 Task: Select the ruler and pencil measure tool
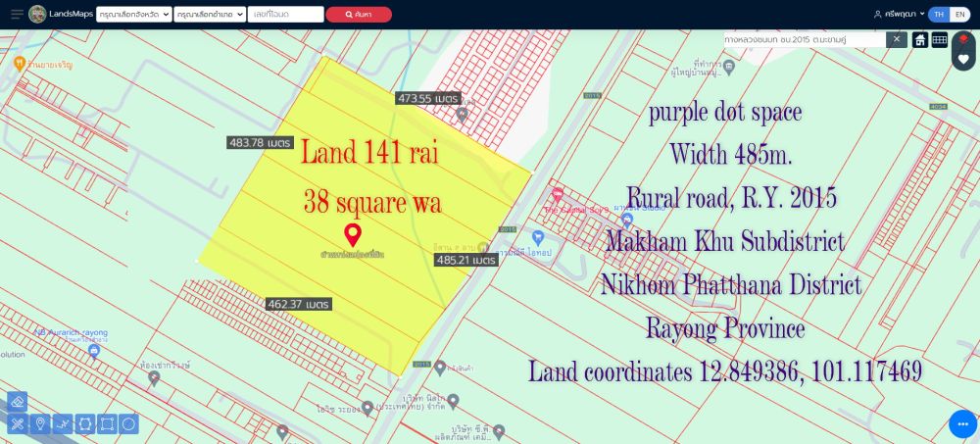(x=17, y=423)
